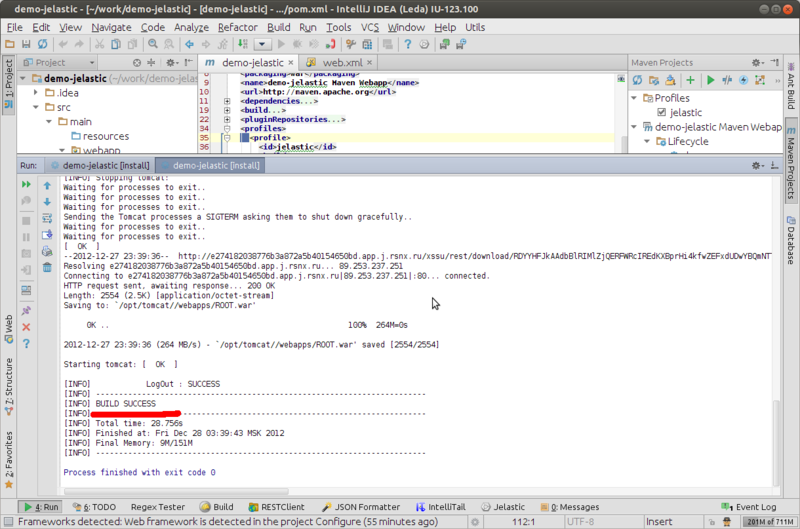Collapse the Profiles node in Maven Projects
This screenshot has width=800, height=529.
(x=634, y=98)
